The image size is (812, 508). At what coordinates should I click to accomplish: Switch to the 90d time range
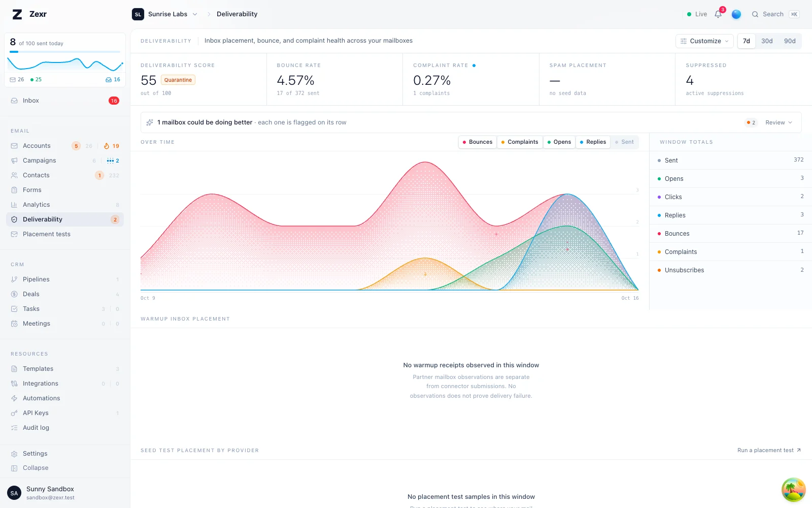(x=790, y=41)
